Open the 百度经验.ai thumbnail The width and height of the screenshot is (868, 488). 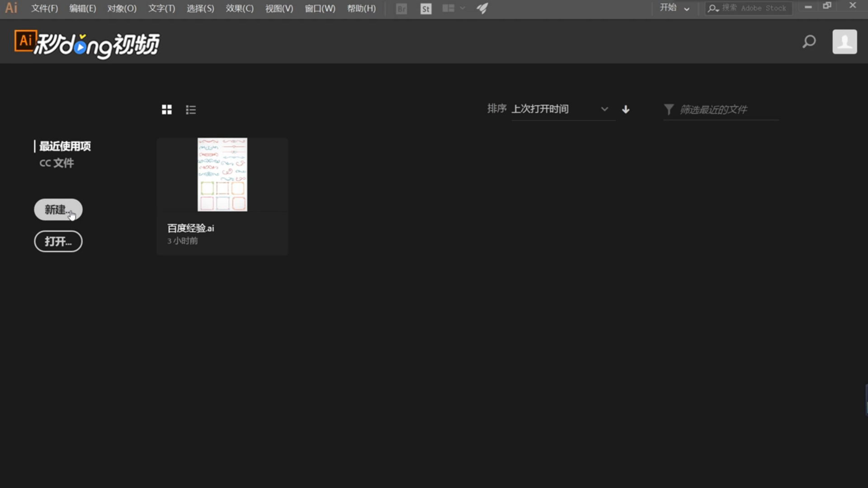[222, 174]
